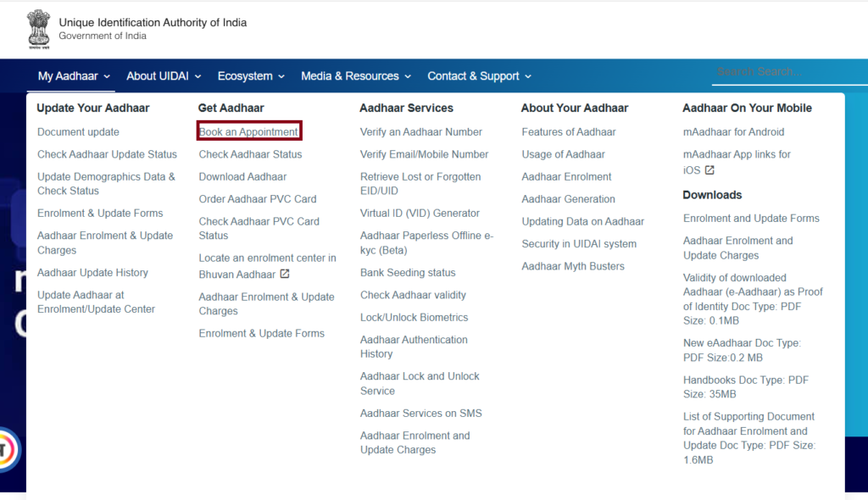This screenshot has height=500, width=868.
Task: Open Enrolment & Update Forms under Get Aadhaar
Action: click(261, 333)
